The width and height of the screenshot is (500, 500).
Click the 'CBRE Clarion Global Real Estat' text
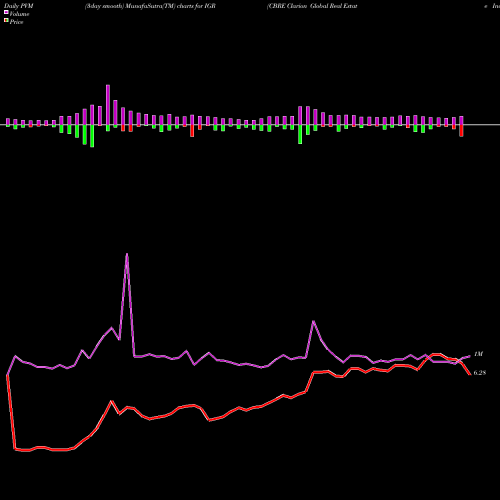coord(313,6)
